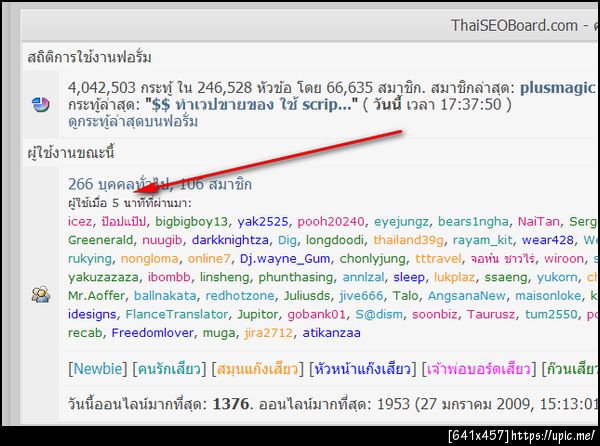Open user ibombb profile
The height and width of the screenshot is (446, 600).
pyautogui.click(x=169, y=277)
